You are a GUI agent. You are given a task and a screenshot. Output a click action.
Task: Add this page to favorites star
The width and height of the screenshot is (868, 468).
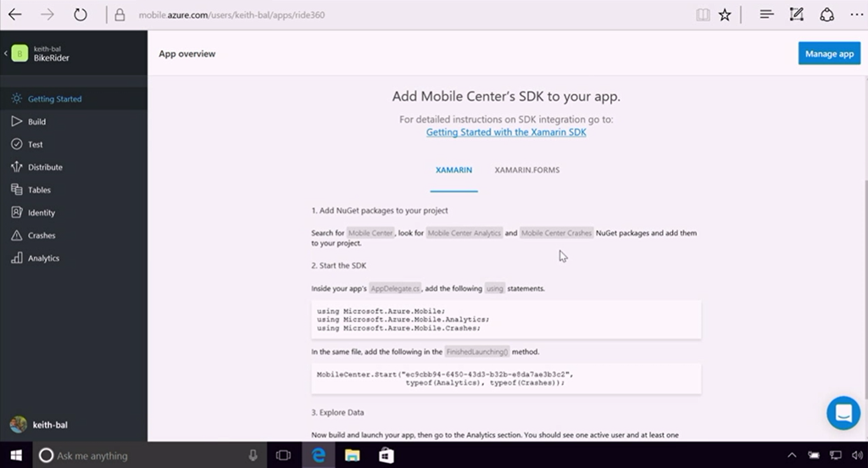point(725,14)
